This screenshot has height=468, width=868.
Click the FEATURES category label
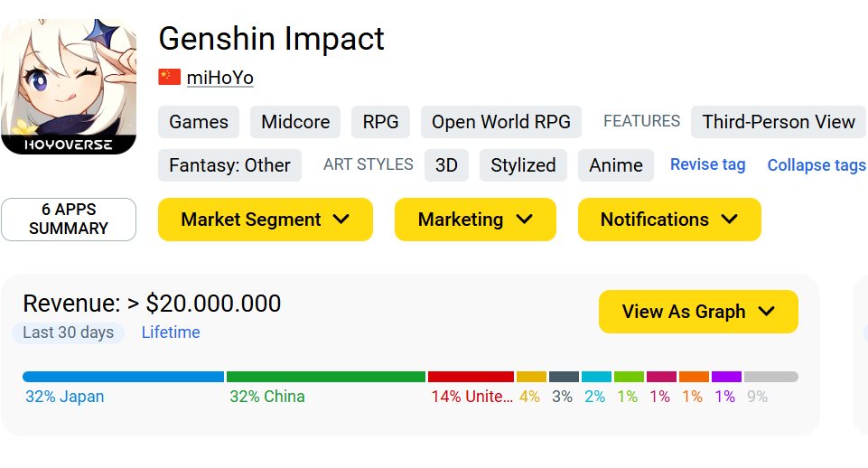[641, 121]
